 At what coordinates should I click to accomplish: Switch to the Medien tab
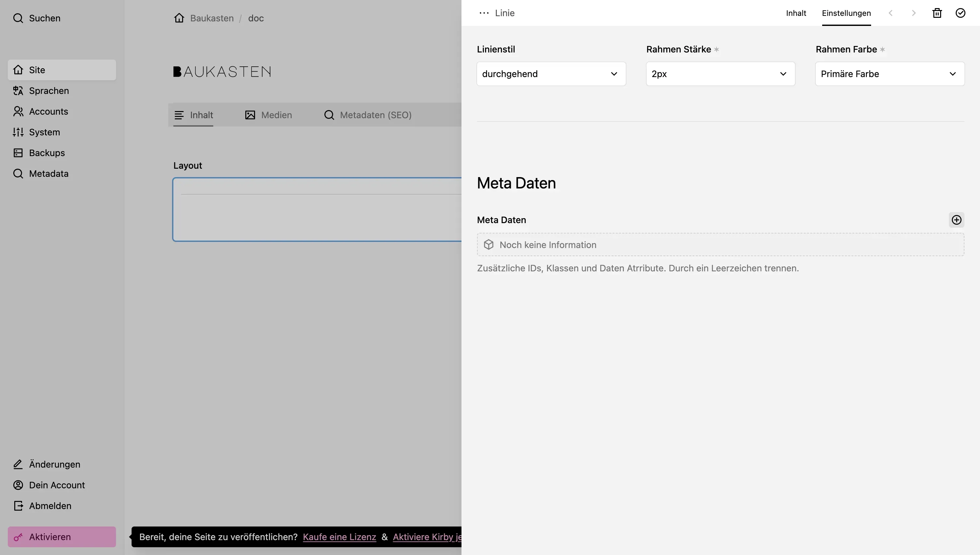click(x=268, y=115)
